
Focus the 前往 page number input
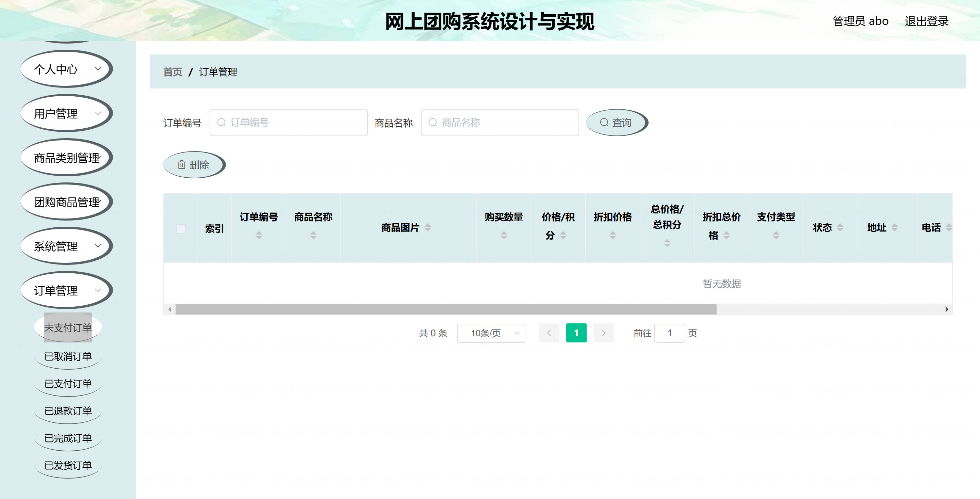point(669,333)
